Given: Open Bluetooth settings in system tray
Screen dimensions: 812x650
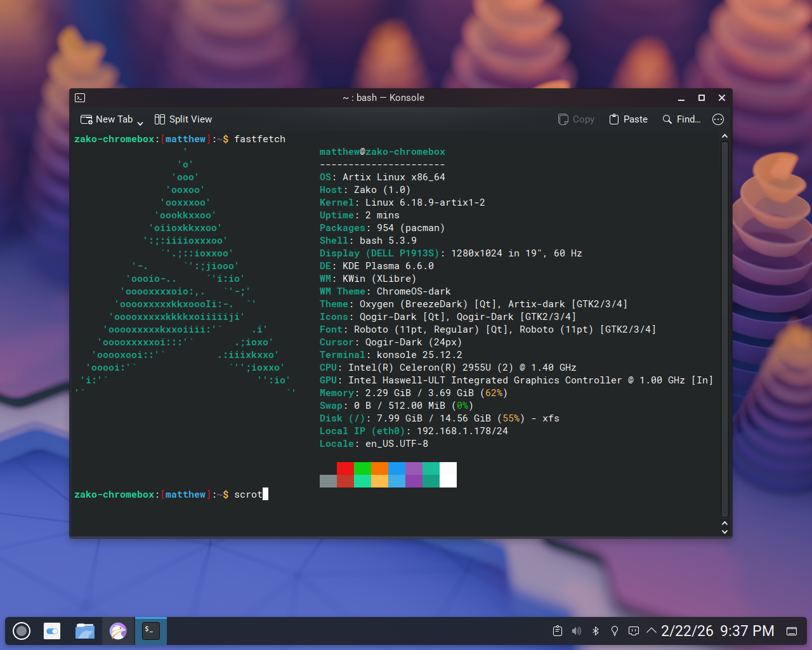Looking at the screenshot, I should coord(595,631).
